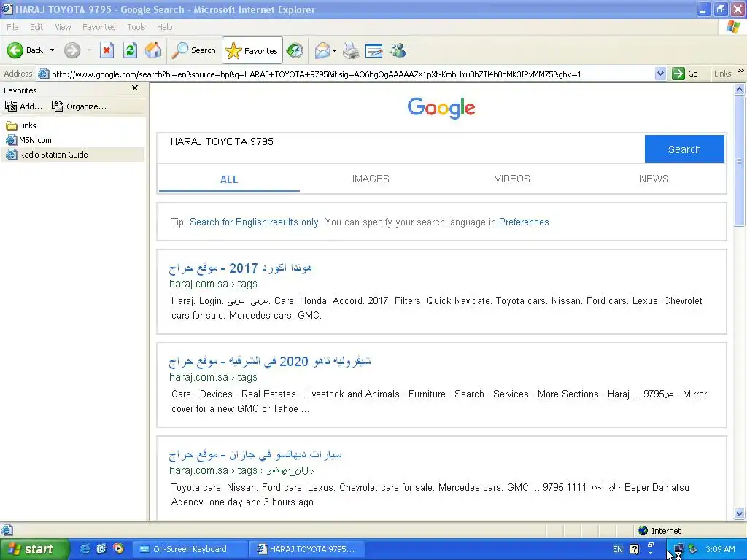The height and width of the screenshot is (560, 747).
Task: Select HARAJ TOYOTA 9795 taskbar item
Action: tap(307, 549)
